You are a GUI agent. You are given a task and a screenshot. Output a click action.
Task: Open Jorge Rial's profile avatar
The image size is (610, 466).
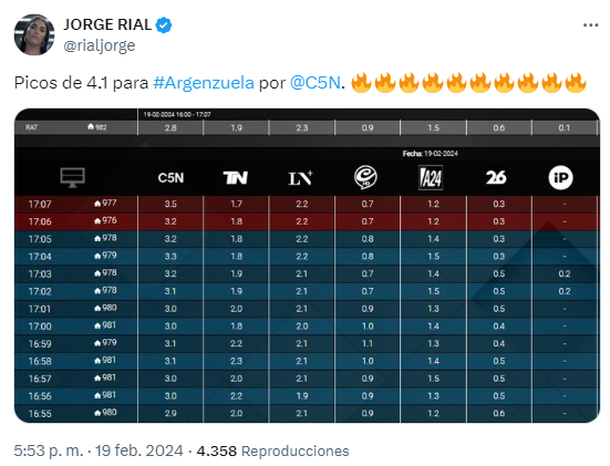[x=34, y=35]
